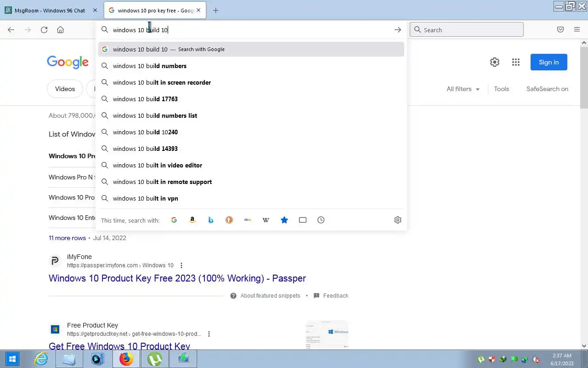Choose suggestion 'windows 10 built in remote support'
Screen dimensions: 588x368
[x=251, y=182]
